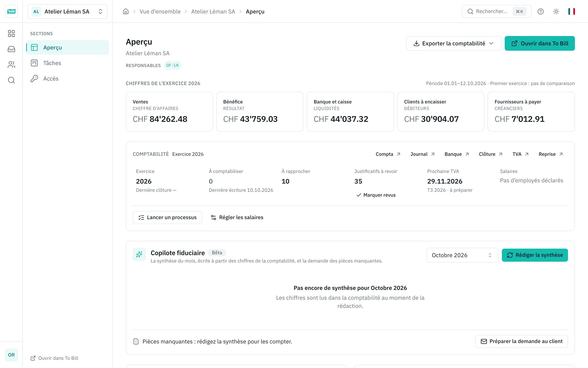This screenshot has width=588, height=368.
Task: Click Marquer revus under Justificatifs
Action: [x=376, y=195]
